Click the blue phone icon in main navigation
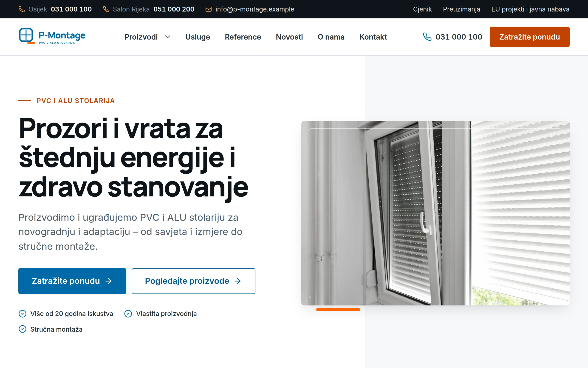This screenshot has height=368, width=588. (427, 37)
